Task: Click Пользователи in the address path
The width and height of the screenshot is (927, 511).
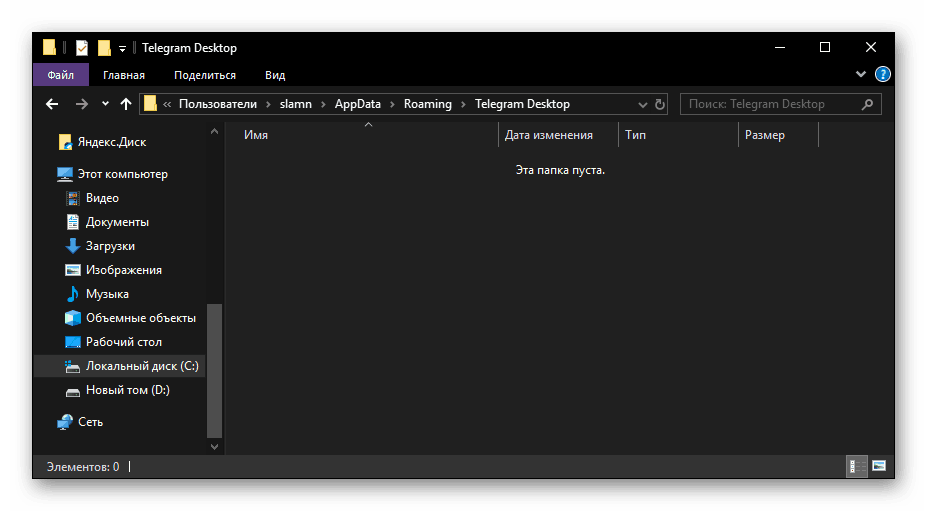Action: 218,104
